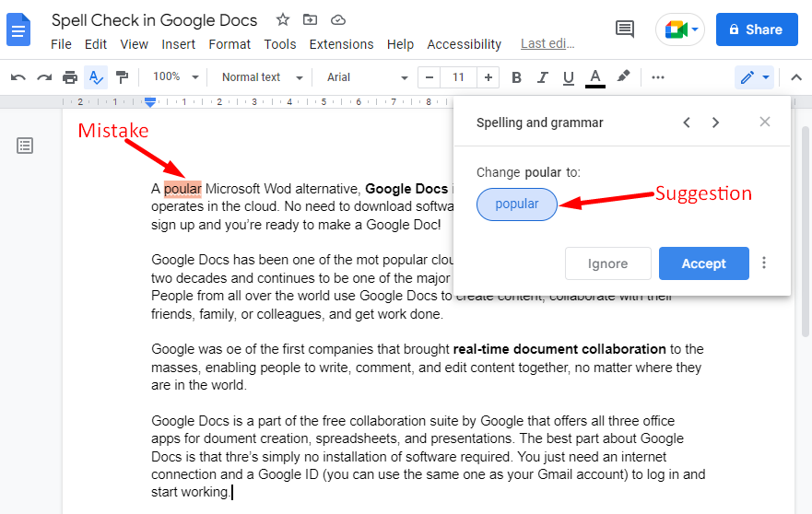The image size is (812, 514).
Task: Hide the menus with the up chevron
Action: (796, 77)
